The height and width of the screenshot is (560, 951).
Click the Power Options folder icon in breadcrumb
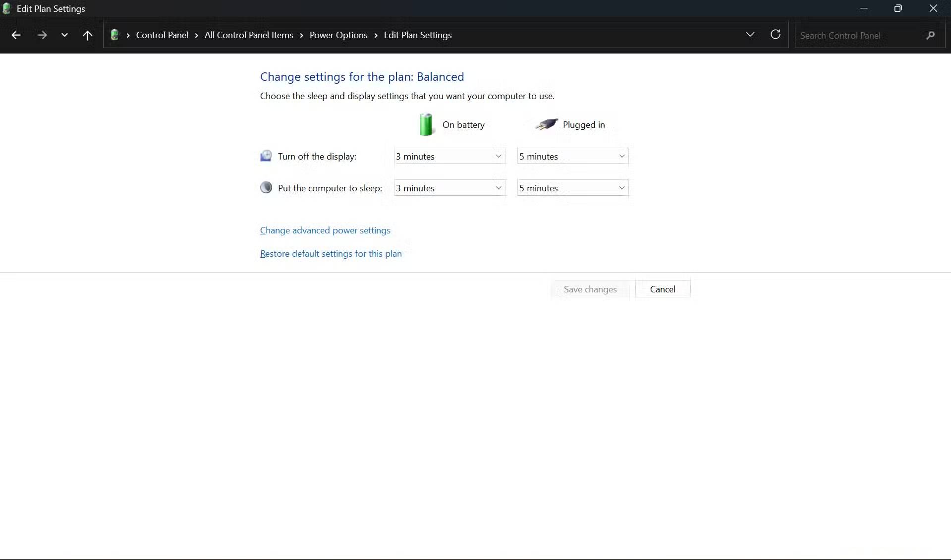tap(115, 35)
